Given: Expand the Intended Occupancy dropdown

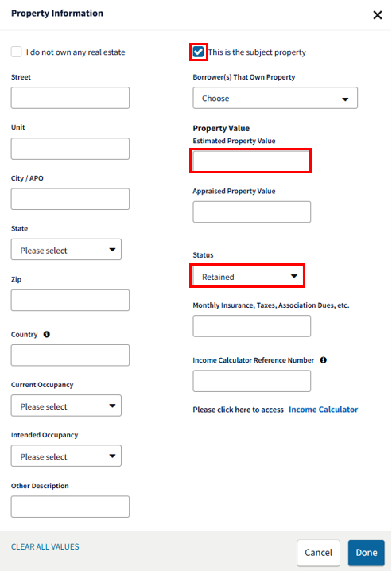Looking at the screenshot, I should (x=66, y=456).
